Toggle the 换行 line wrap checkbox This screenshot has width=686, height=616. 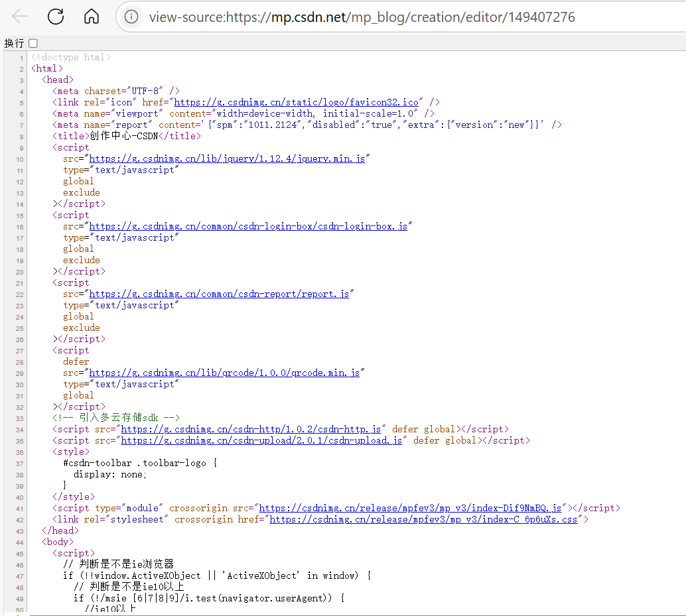[33, 43]
